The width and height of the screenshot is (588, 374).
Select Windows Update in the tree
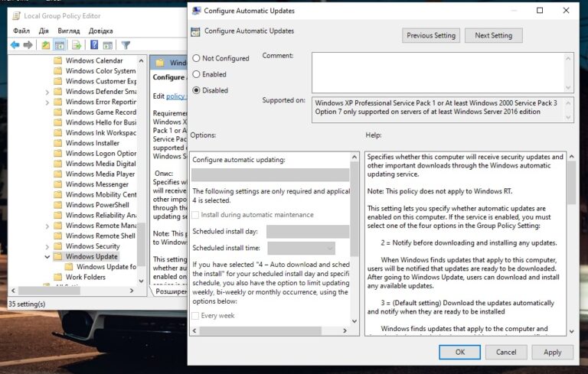(92, 256)
